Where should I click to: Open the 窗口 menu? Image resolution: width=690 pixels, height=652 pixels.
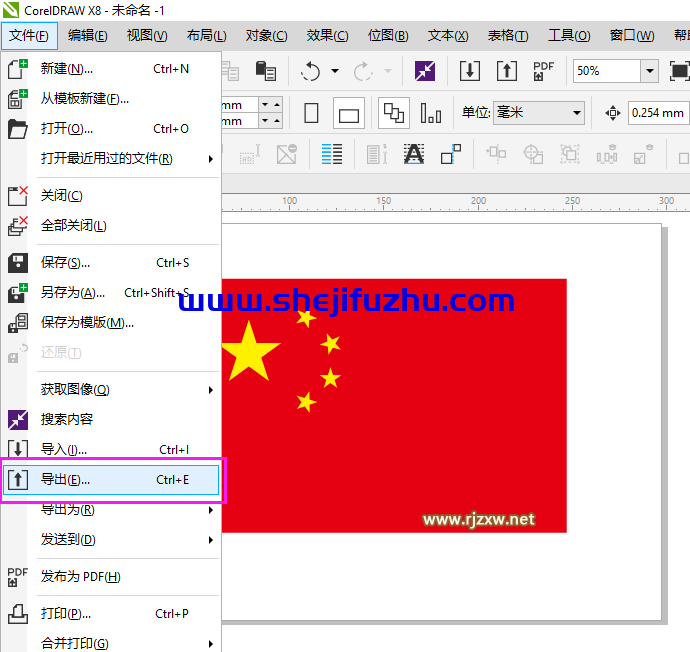[x=631, y=36]
